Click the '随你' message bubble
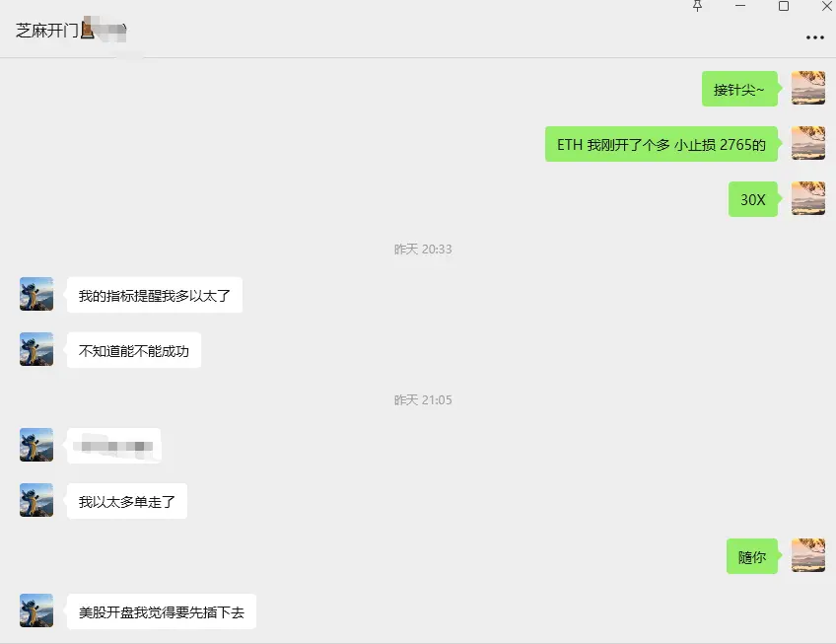The width and height of the screenshot is (836, 644). 752,556
